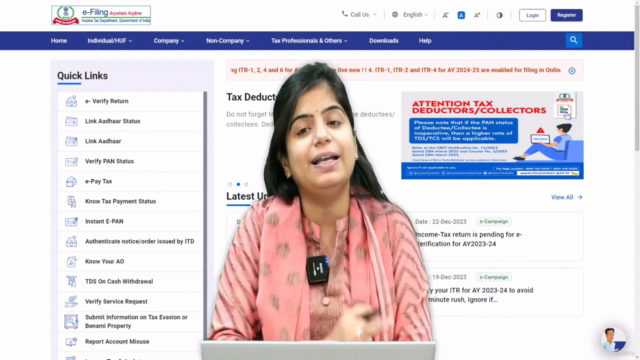The height and width of the screenshot is (360, 640).
Task: Click the TDS On Cash Withdrawal icon
Action: (x=71, y=281)
